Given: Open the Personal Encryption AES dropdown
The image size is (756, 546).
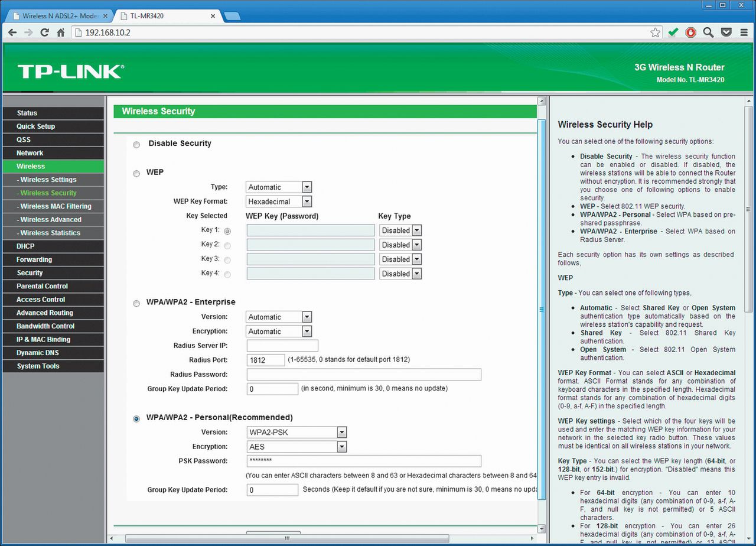Looking at the screenshot, I should 296,447.
